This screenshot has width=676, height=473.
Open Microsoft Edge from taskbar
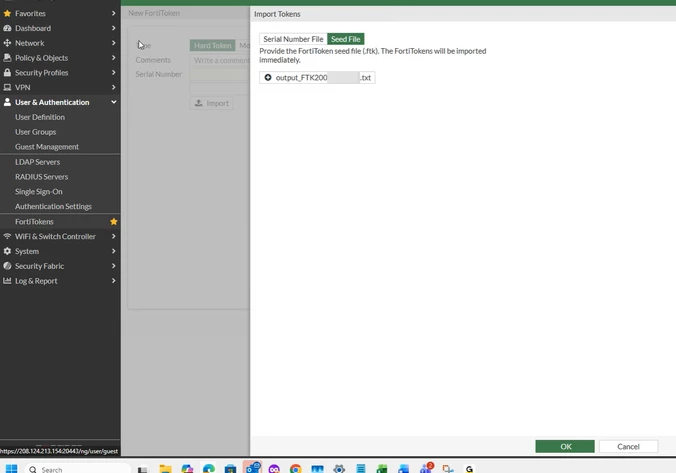point(209,469)
